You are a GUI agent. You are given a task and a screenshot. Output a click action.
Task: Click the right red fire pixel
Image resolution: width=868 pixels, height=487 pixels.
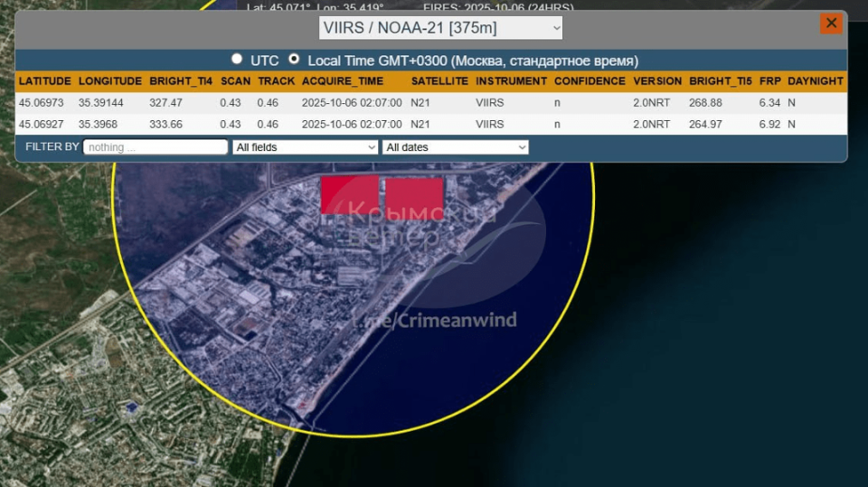pos(415,199)
